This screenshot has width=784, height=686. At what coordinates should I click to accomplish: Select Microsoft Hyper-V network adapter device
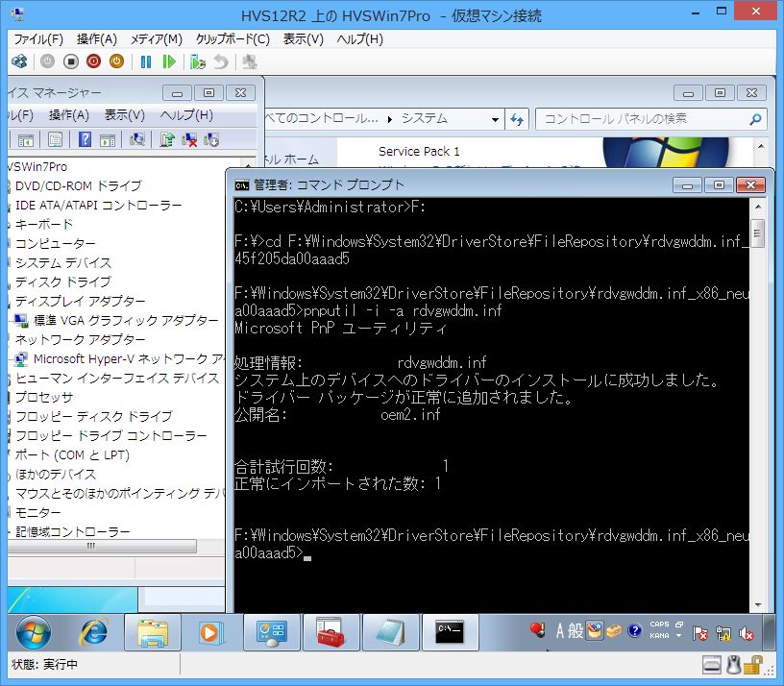click(x=129, y=358)
